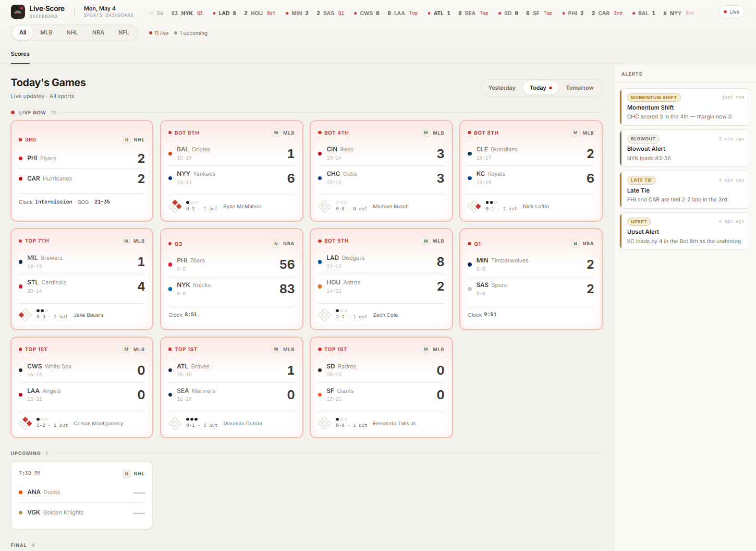756x551 pixels.
Task: Select the Today date option
Action: tap(541, 88)
